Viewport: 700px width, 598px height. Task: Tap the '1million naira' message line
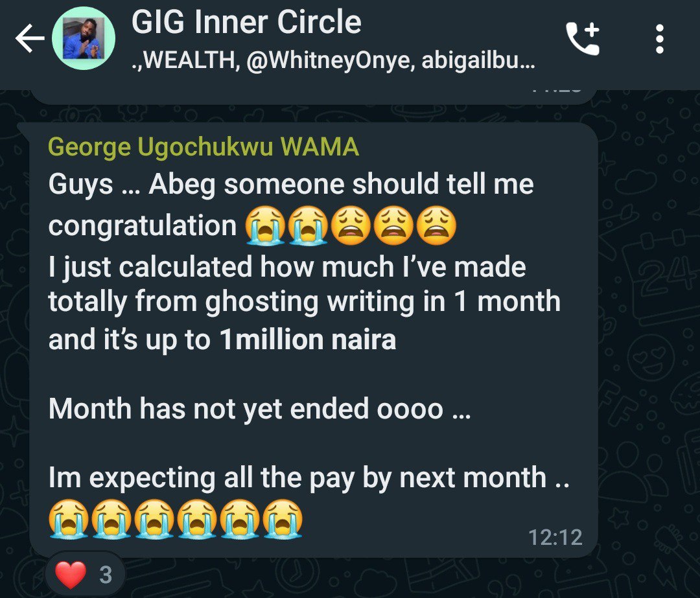[222, 340]
